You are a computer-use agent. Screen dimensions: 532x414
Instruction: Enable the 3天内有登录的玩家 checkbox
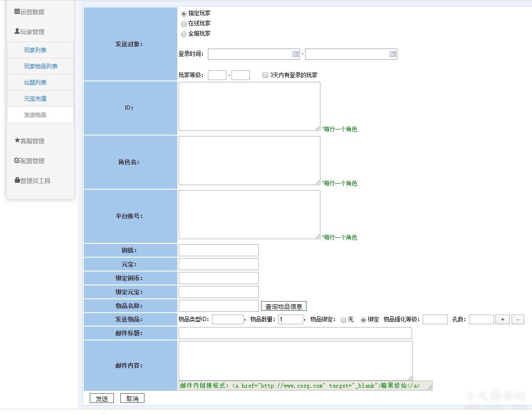pyautogui.click(x=265, y=75)
